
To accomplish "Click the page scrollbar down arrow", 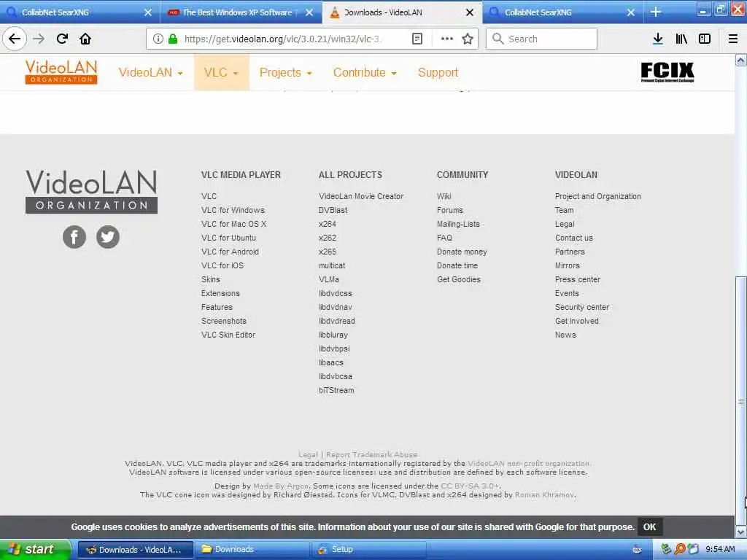I will point(741,532).
